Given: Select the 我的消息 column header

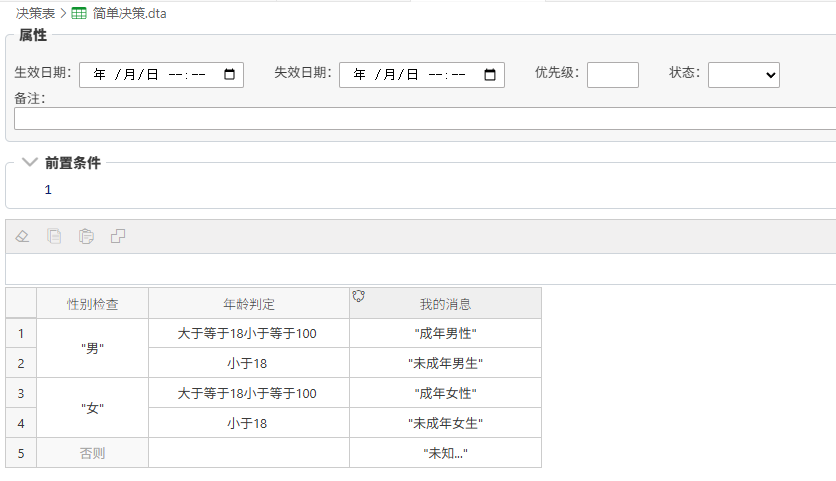Looking at the screenshot, I should (445, 303).
